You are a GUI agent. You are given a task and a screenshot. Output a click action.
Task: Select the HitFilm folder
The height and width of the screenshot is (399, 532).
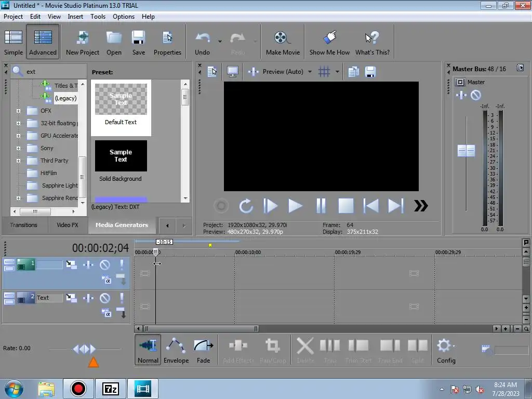[x=48, y=173]
